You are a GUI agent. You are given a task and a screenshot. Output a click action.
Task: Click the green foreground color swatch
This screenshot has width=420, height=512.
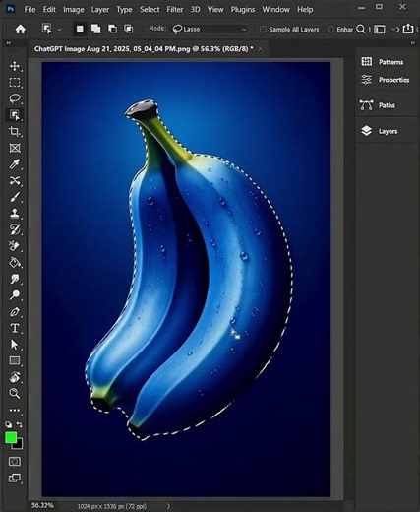pyautogui.click(x=11, y=437)
